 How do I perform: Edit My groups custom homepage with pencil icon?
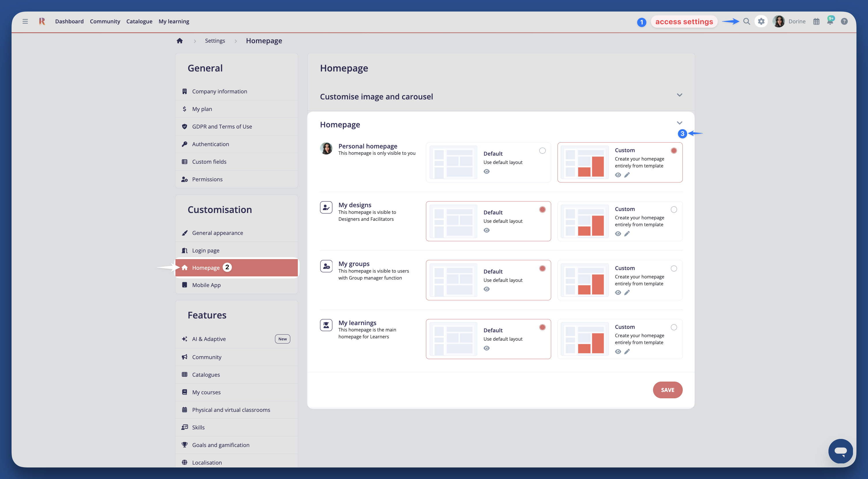(x=627, y=292)
